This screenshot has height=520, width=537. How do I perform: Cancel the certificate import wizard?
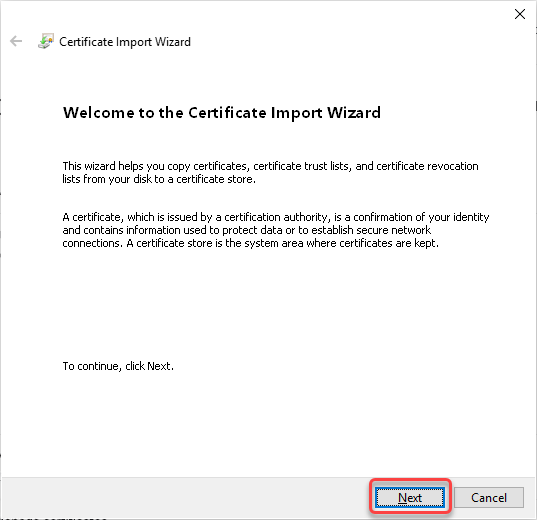[x=489, y=497]
